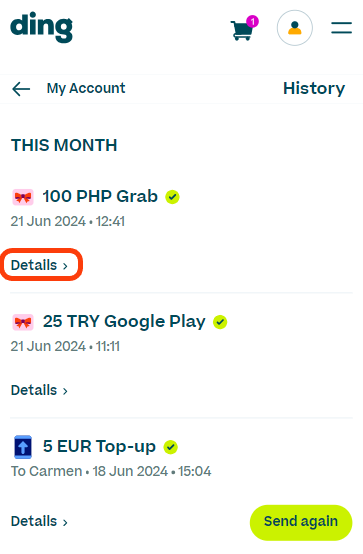Screen dimensions: 363x554
Task: Click the back arrow beside My Account
Action: click(x=21, y=89)
